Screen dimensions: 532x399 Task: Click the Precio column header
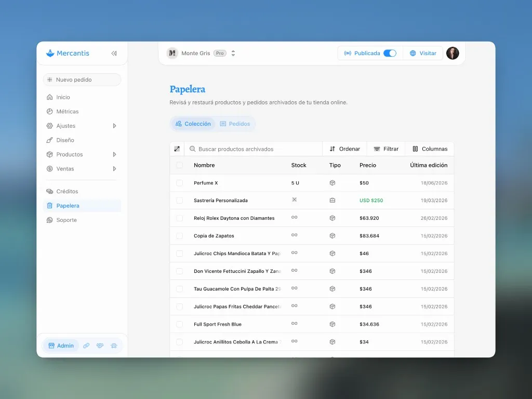click(x=368, y=165)
